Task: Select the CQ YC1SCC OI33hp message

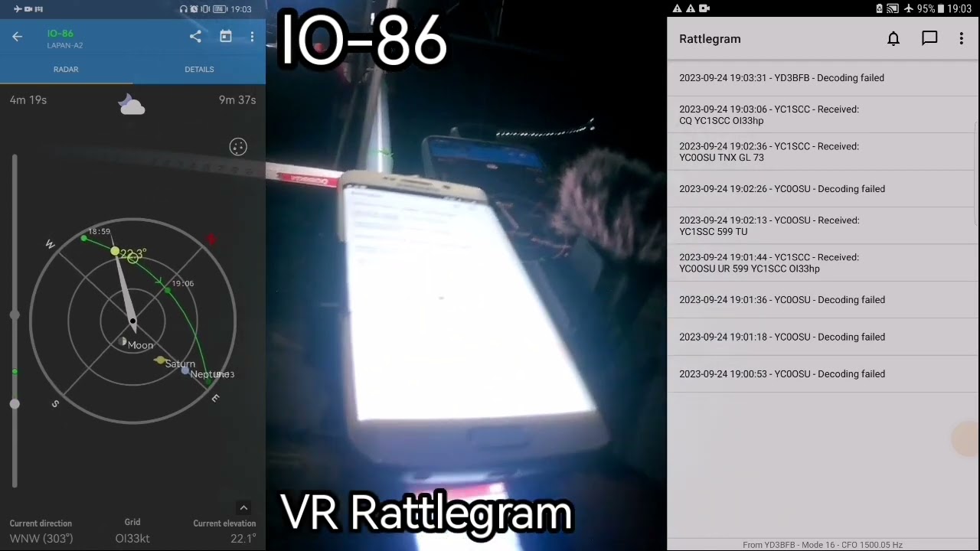Action: pyautogui.click(x=823, y=115)
